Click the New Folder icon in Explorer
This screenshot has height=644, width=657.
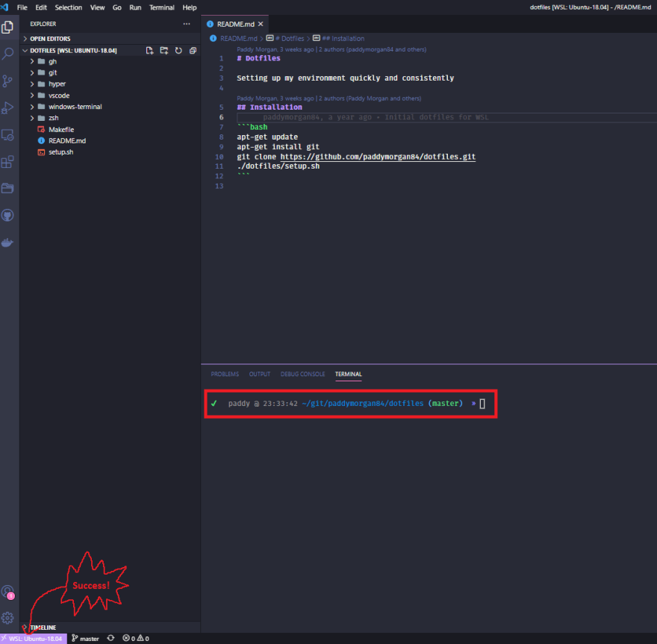(x=164, y=51)
